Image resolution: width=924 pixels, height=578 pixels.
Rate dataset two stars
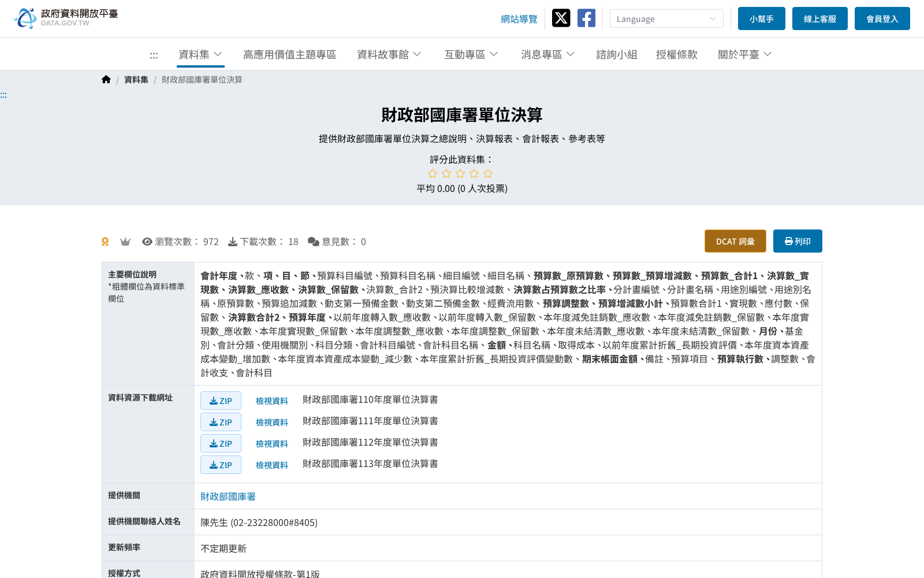pyautogui.click(x=446, y=173)
